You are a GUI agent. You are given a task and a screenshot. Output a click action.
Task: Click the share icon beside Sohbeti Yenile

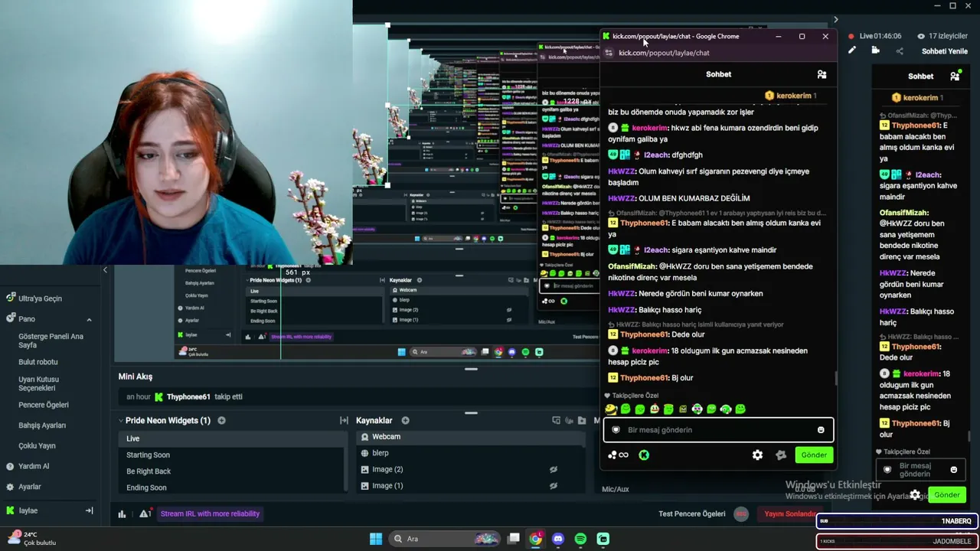(x=900, y=51)
